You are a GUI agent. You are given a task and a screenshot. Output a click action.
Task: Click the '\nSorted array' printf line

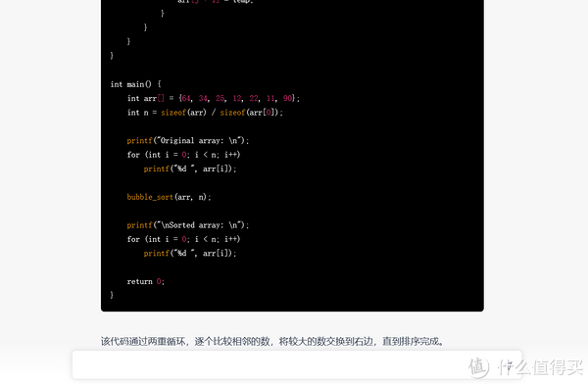188,225
